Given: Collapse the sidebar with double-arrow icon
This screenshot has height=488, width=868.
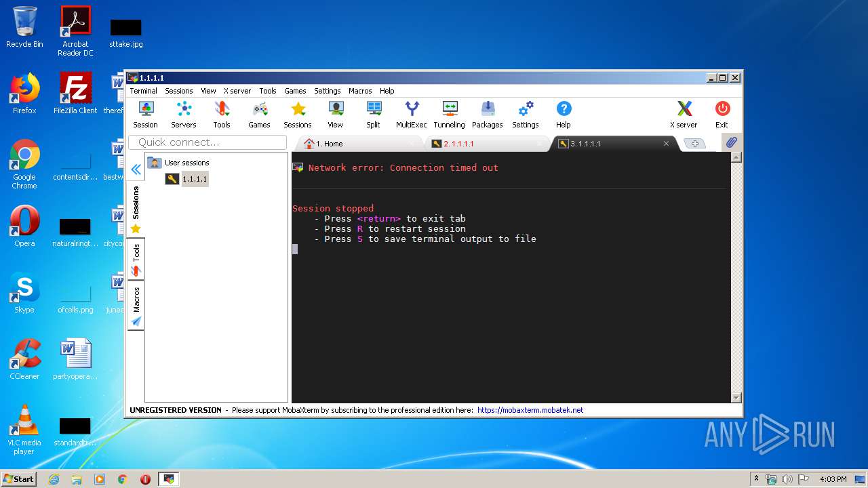Looking at the screenshot, I should coord(136,169).
